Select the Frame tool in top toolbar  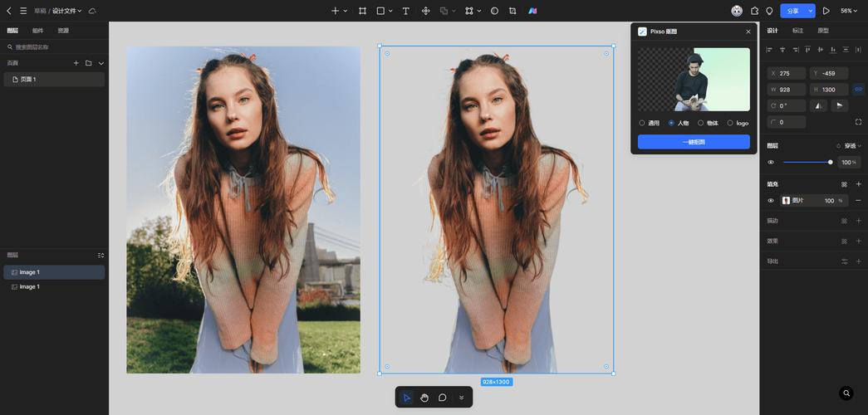tap(362, 11)
